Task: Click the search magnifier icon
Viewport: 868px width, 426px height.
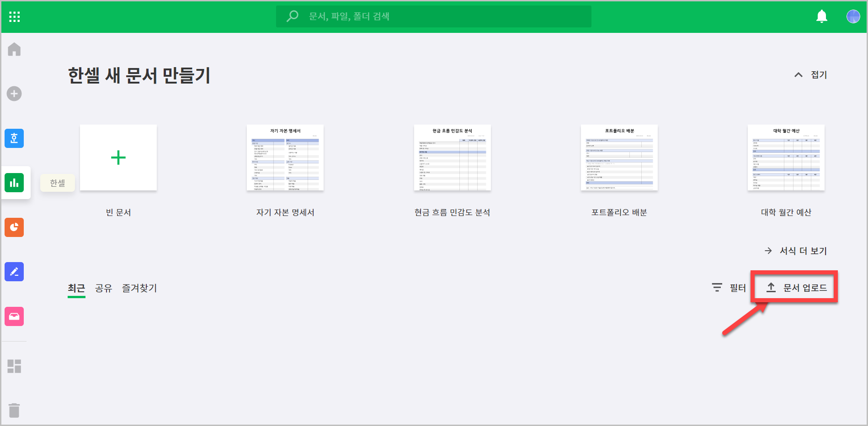Action: (292, 16)
